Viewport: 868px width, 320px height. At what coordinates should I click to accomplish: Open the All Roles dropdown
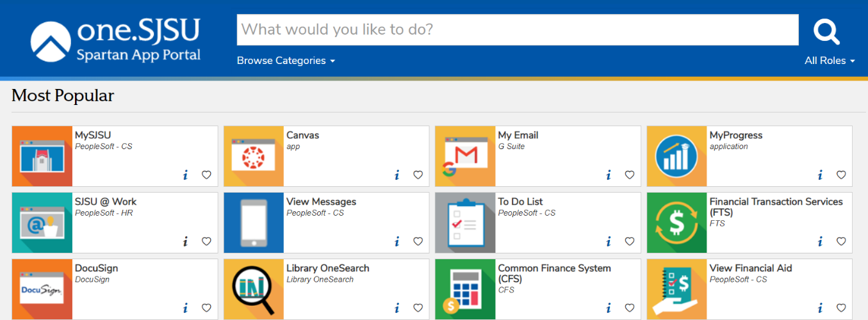[x=830, y=61]
